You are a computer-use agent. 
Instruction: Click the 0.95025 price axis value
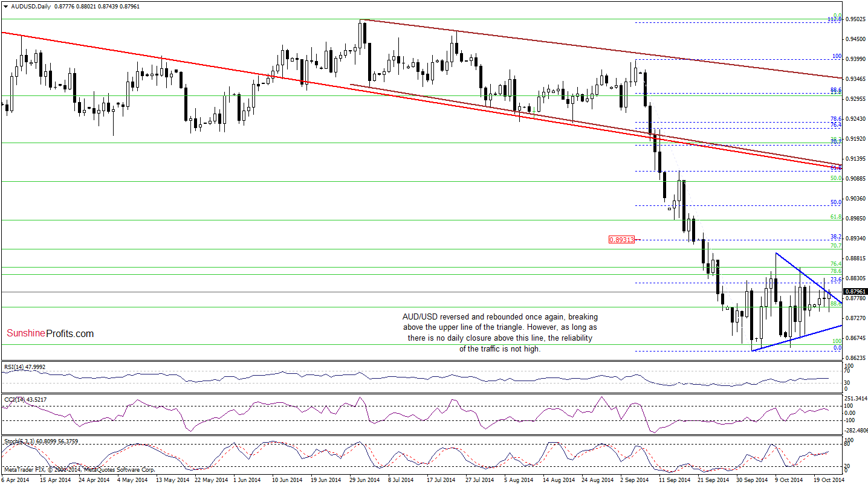coord(855,19)
